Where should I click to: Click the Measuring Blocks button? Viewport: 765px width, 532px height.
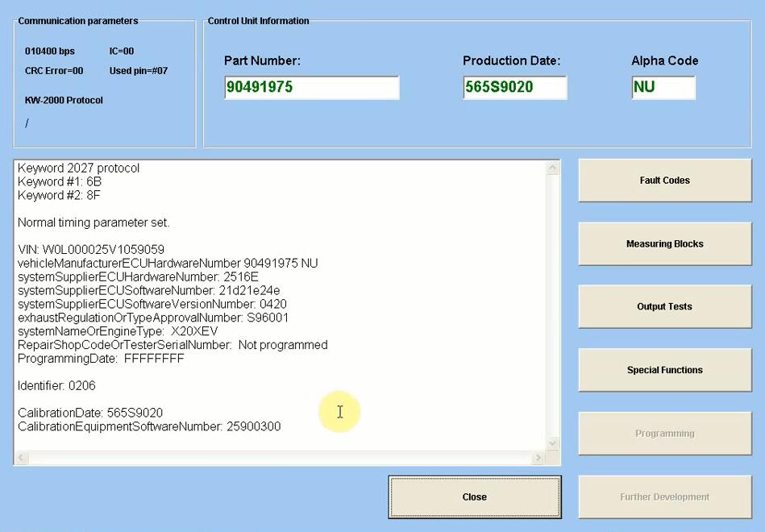click(665, 243)
